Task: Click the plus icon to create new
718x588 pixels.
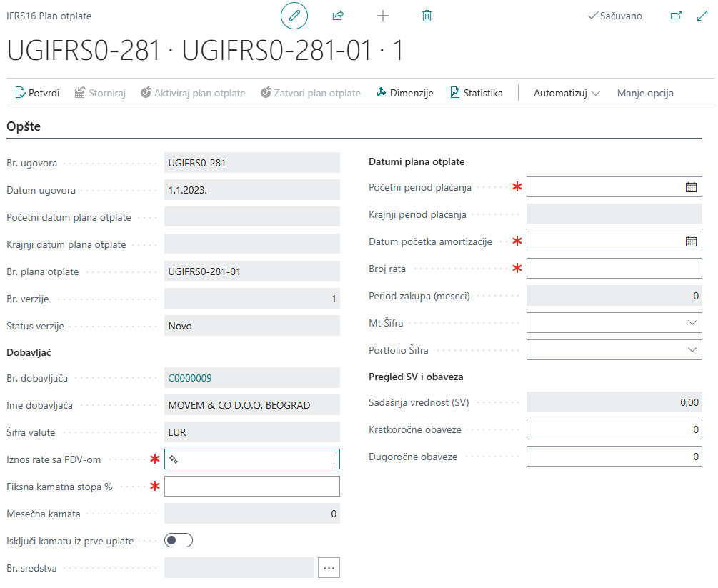Action: coord(383,16)
